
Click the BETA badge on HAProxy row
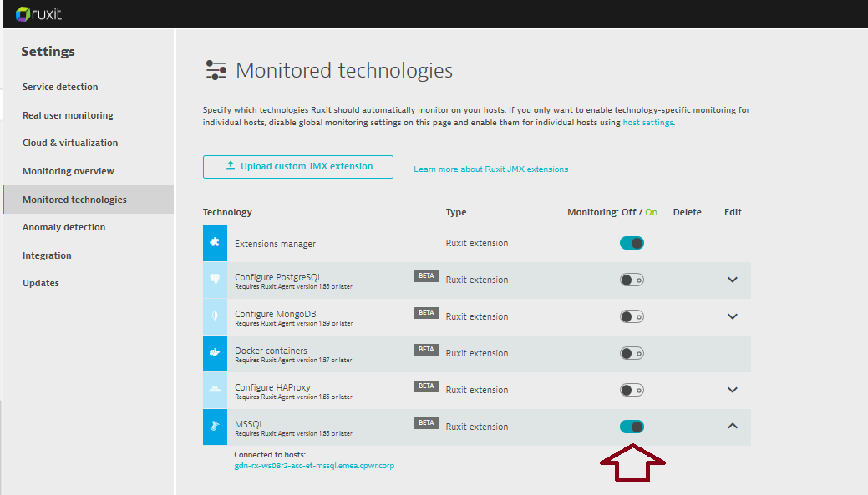tap(426, 386)
